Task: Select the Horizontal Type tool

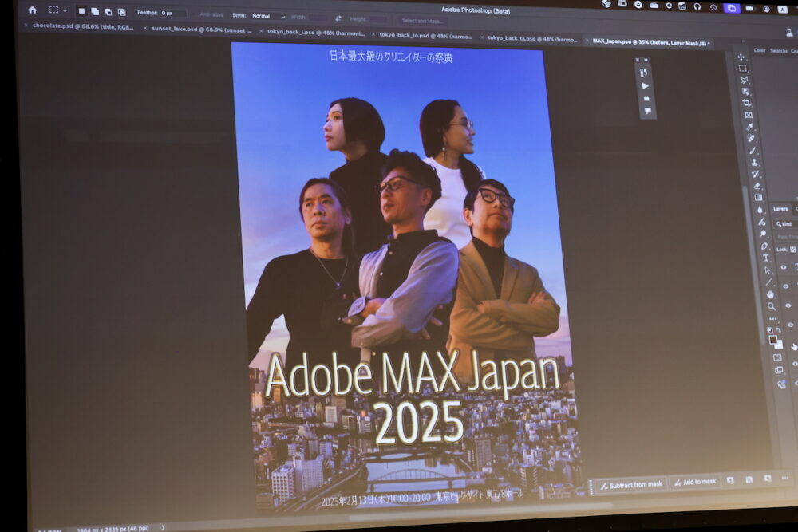Action: (x=765, y=258)
